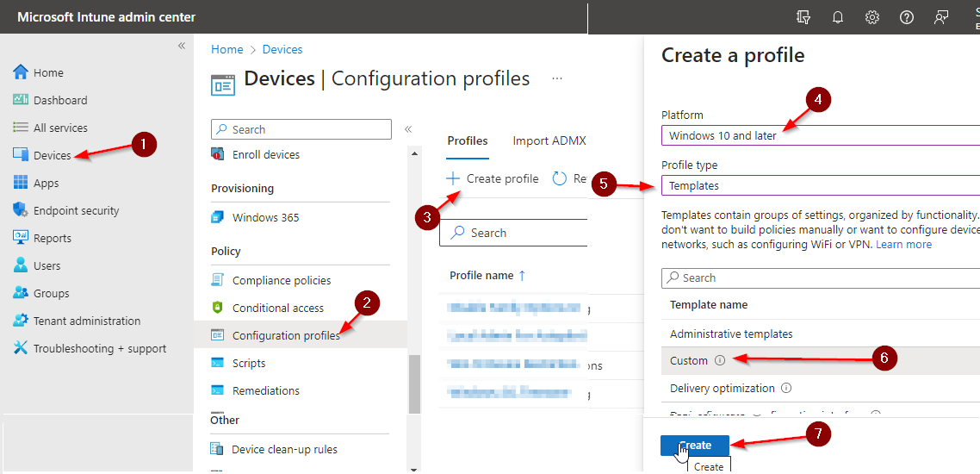Open Device clean-up rules menu item
980x474 pixels.
274,449
